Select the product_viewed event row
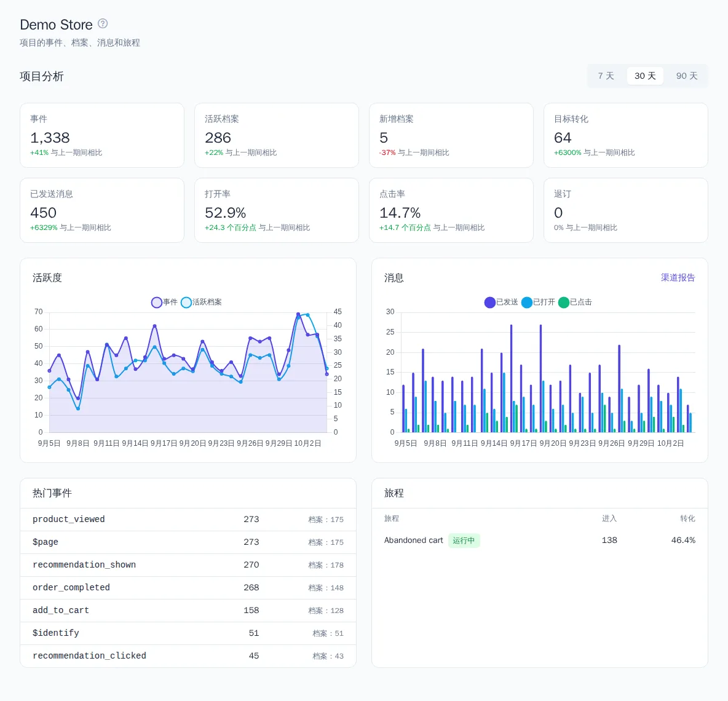The image size is (728, 701). pyautogui.click(x=188, y=520)
